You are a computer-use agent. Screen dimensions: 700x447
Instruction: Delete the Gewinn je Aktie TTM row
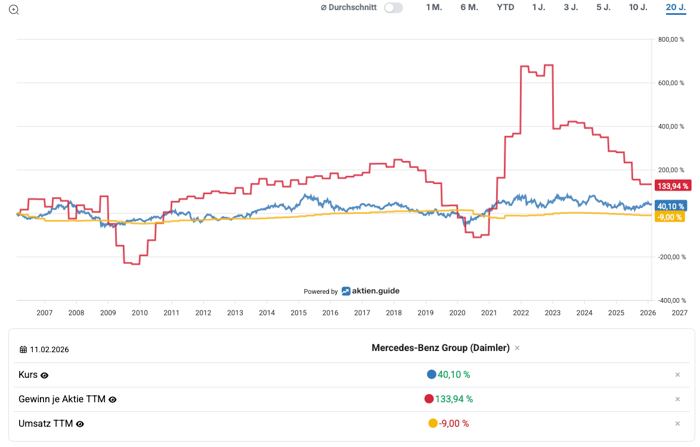[x=677, y=399]
